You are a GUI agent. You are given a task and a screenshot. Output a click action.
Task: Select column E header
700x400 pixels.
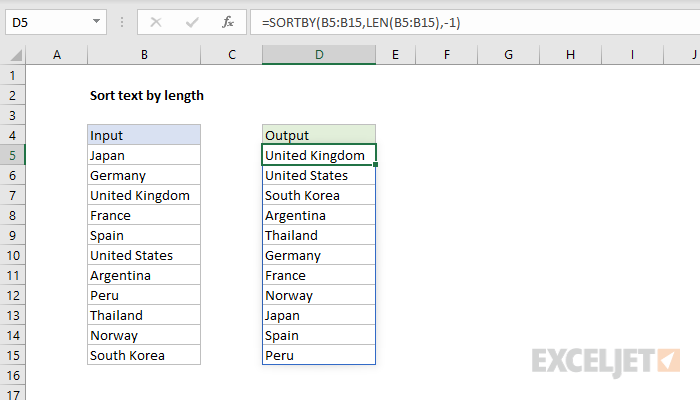395,55
